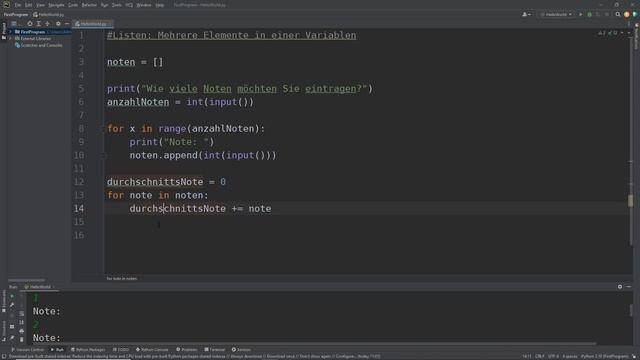Open the Tools menu
The image size is (640, 360).
point(117,5)
